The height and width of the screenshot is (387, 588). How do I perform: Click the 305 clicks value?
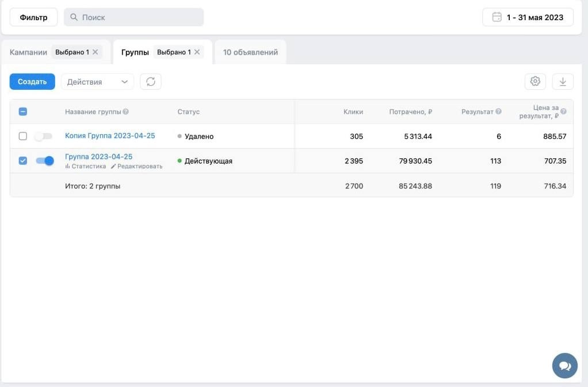[x=357, y=136]
